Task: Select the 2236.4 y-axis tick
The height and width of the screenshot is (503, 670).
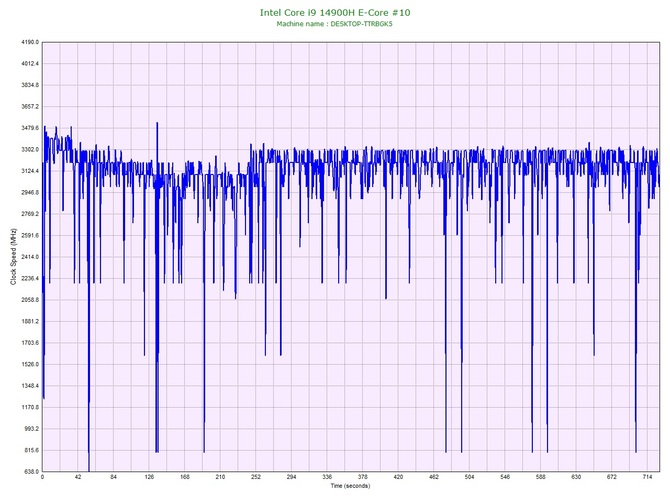Action: 30,278
